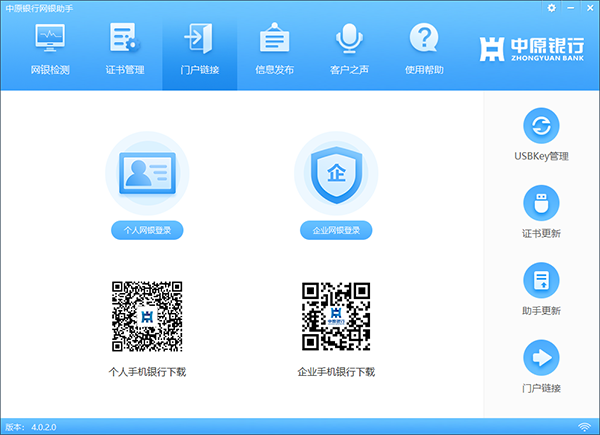Click the 企业手机银行下载 label
This screenshot has width=600, height=435.
pyautogui.click(x=336, y=372)
